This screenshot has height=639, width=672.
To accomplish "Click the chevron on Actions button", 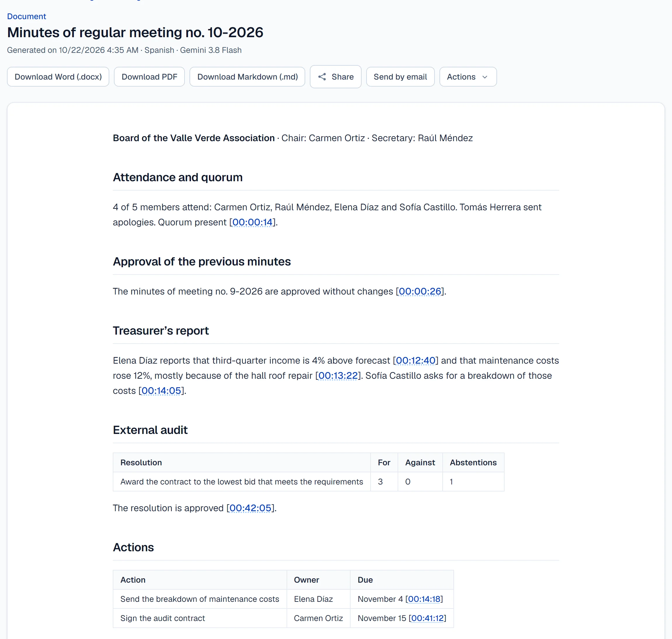I will coord(485,77).
